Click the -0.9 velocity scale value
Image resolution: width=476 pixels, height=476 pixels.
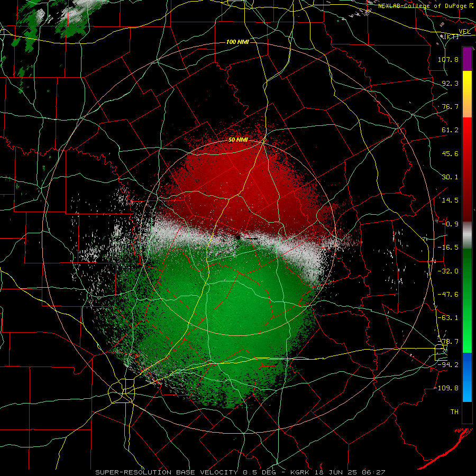coord(450,224)
